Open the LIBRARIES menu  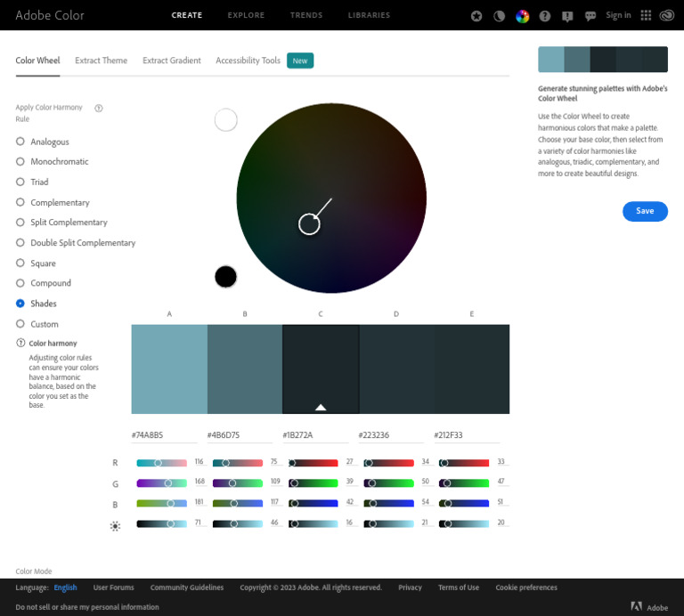369,15
